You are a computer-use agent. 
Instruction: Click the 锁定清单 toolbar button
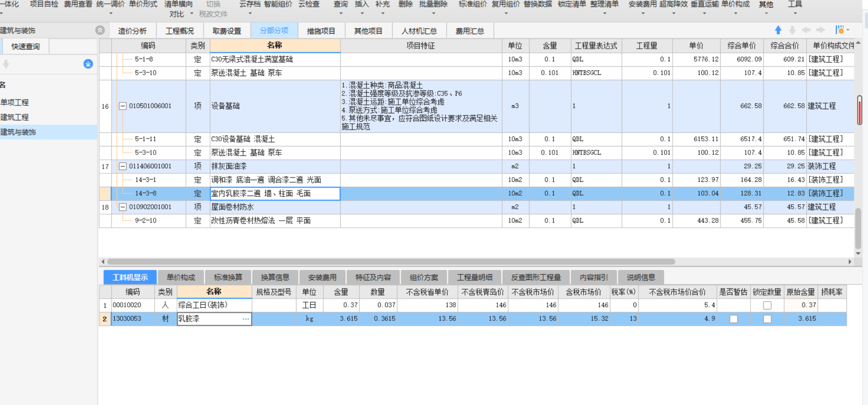coord(572,4)
